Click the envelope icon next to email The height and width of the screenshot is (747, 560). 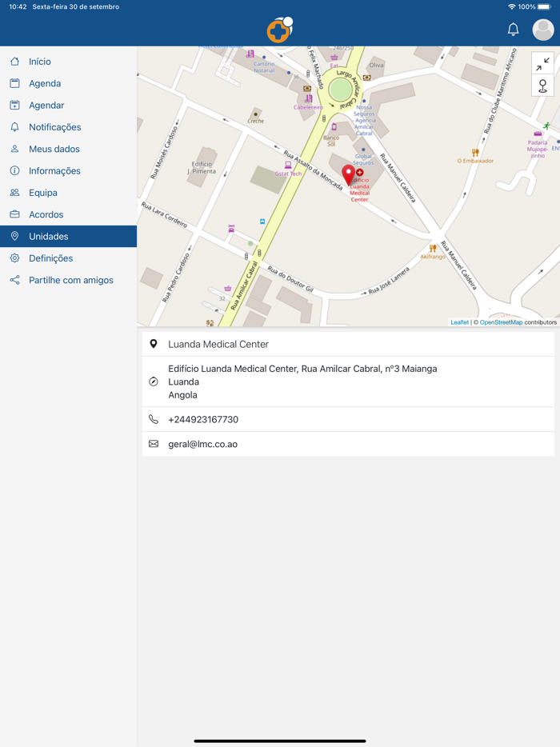(x=154, y=444)
